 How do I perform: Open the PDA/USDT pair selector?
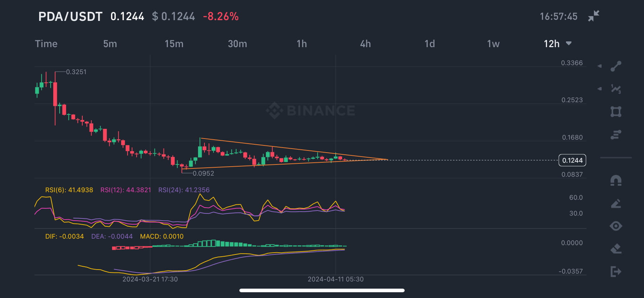point(70,16)
